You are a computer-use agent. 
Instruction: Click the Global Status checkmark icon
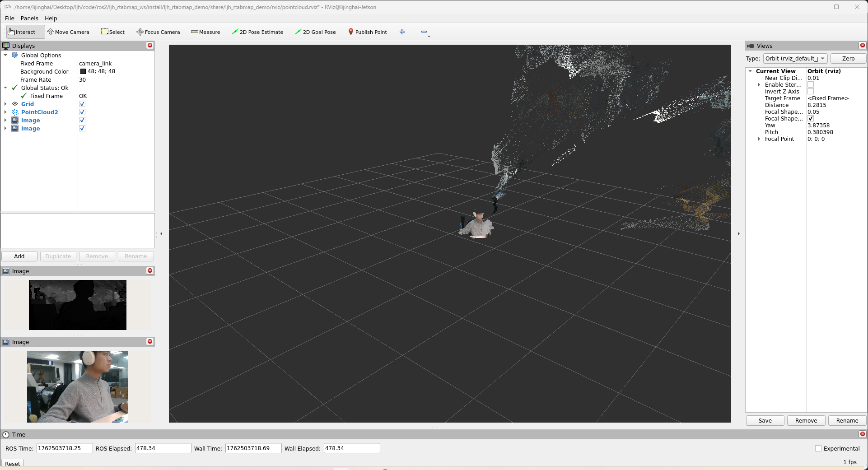(15, 88)
